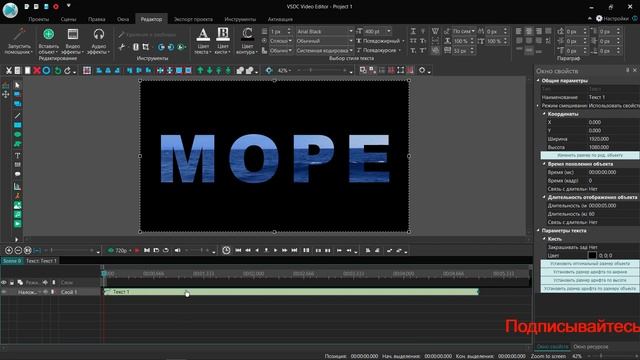This screenshot has height=360, width=640.
Task: Click the green Insert object icon
Action: (49, 34)
